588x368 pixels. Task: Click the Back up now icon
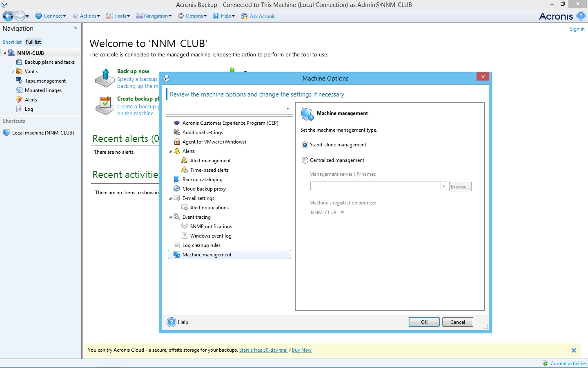coord(105,78)
